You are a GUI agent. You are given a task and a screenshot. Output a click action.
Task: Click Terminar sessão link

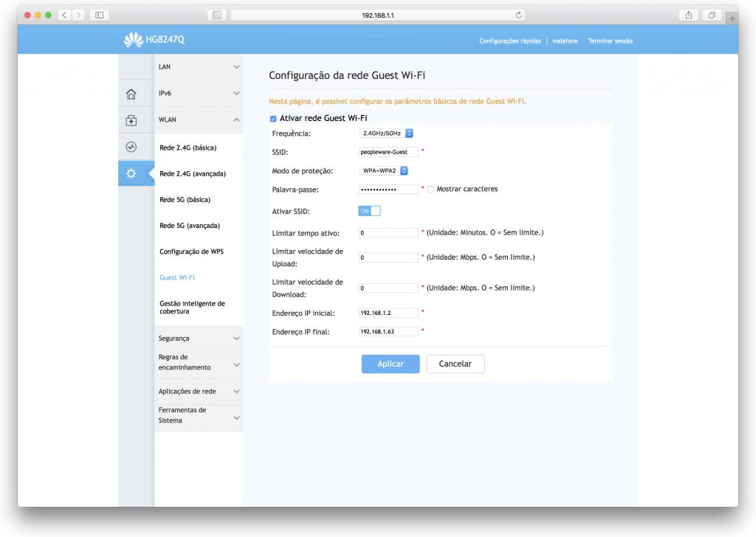coord(610,41)
